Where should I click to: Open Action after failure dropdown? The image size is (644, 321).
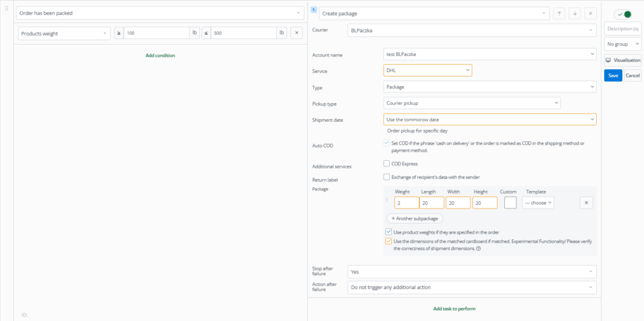(x=472, y=287)
